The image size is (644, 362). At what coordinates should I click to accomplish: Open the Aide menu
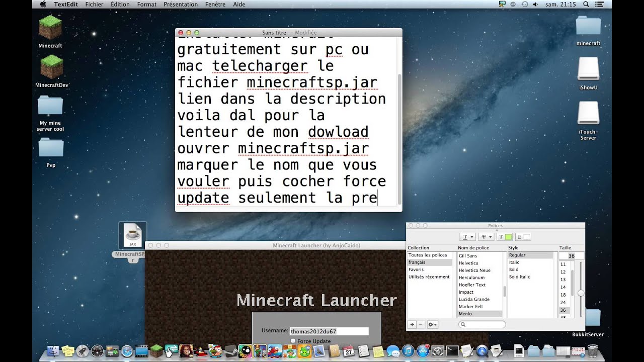[x=239, y=4]
